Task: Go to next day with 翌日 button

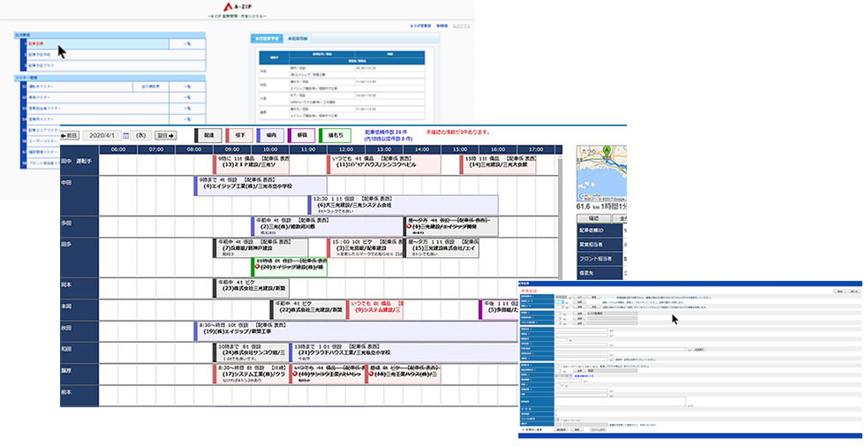Action: 164,135
